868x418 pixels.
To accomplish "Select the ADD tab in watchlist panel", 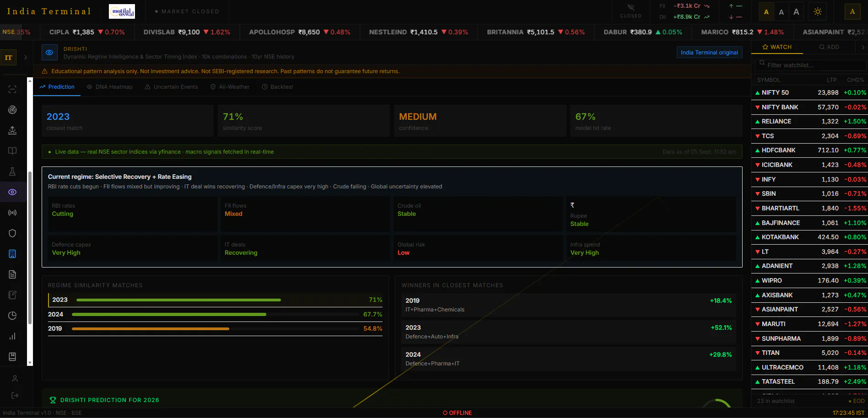I will pos(829,47).
